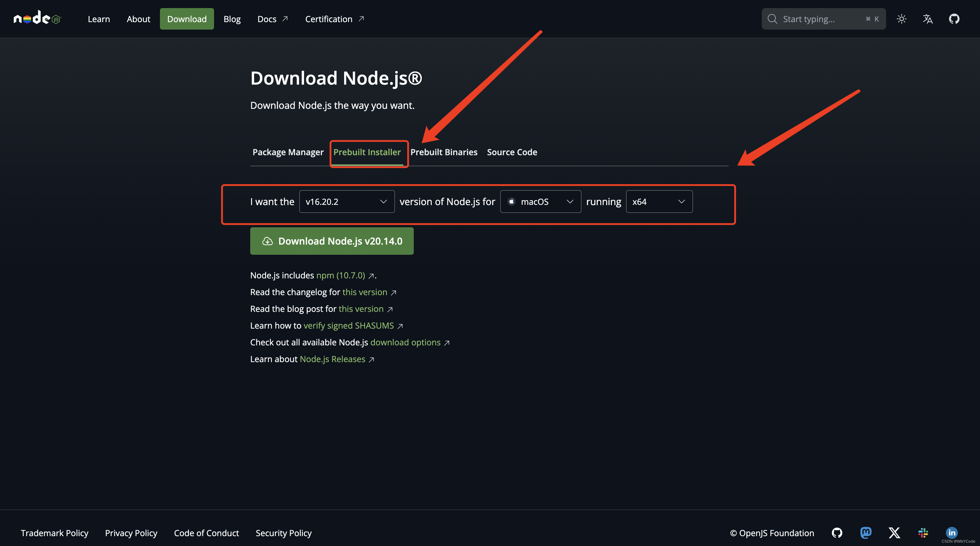Open the GitHub icon in top navigation
This screenshot has width=980, height=546.
point(954,19)
